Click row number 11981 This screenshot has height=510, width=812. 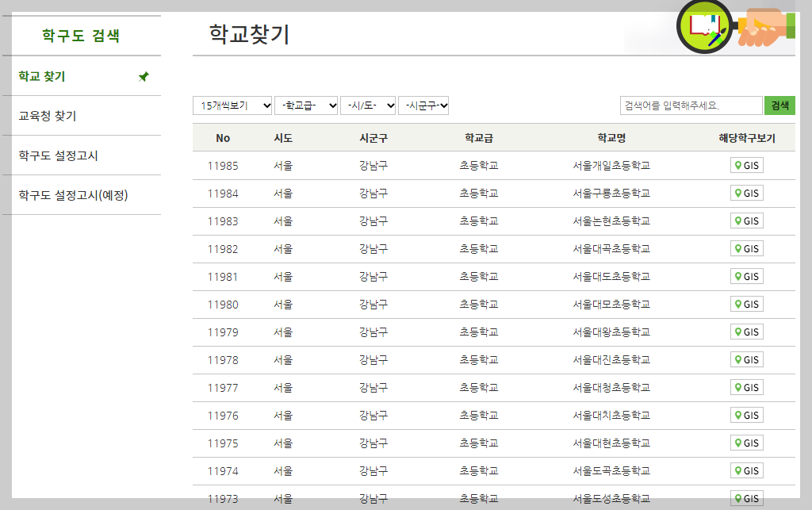[223, 277]
